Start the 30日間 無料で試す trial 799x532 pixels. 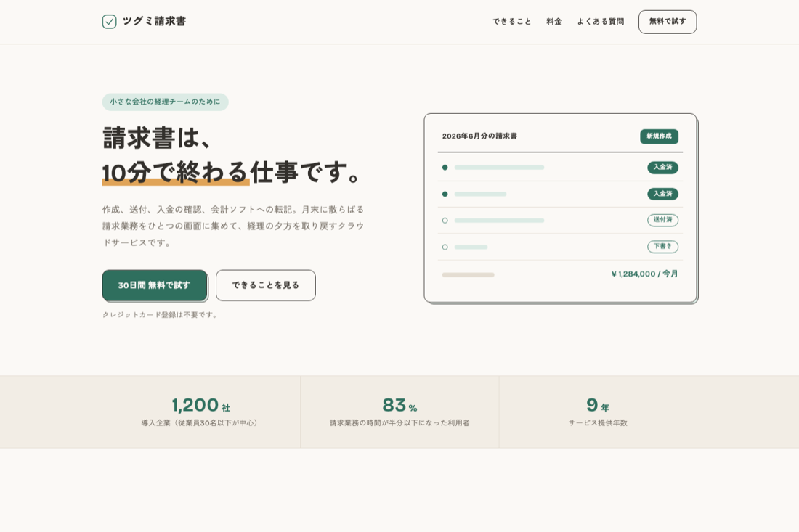155,285
